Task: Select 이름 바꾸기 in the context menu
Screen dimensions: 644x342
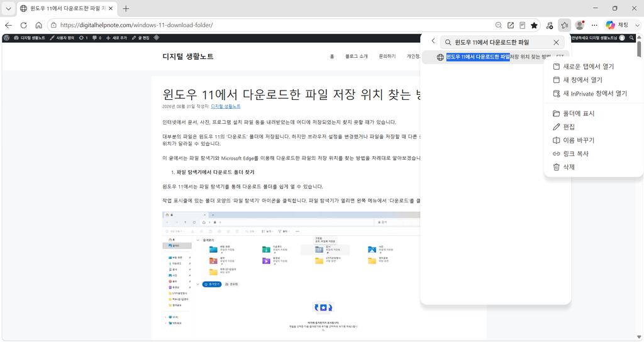Action: pyautogui.click(x=594, y=140)
